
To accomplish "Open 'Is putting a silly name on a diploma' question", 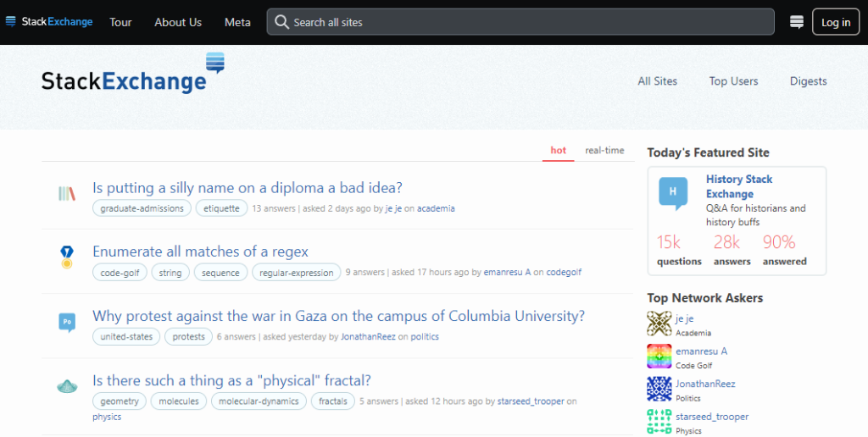I will [x=248, y=188].
